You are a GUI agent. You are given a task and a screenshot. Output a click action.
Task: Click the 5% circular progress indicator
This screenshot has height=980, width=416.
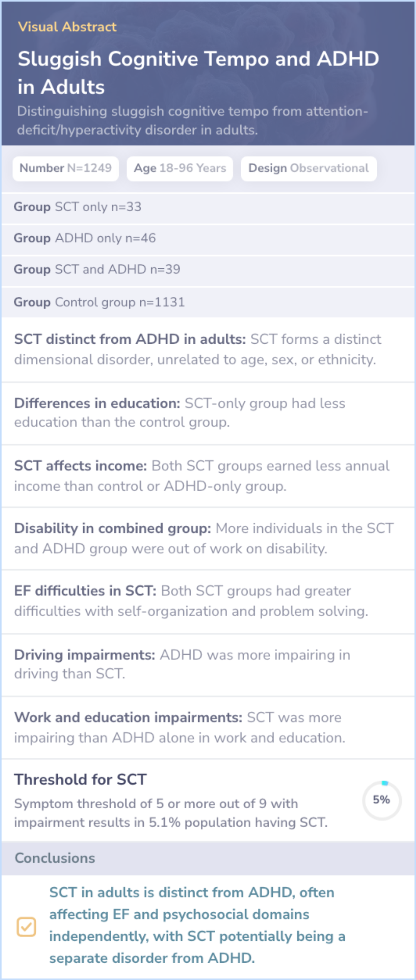pos(381,800)
